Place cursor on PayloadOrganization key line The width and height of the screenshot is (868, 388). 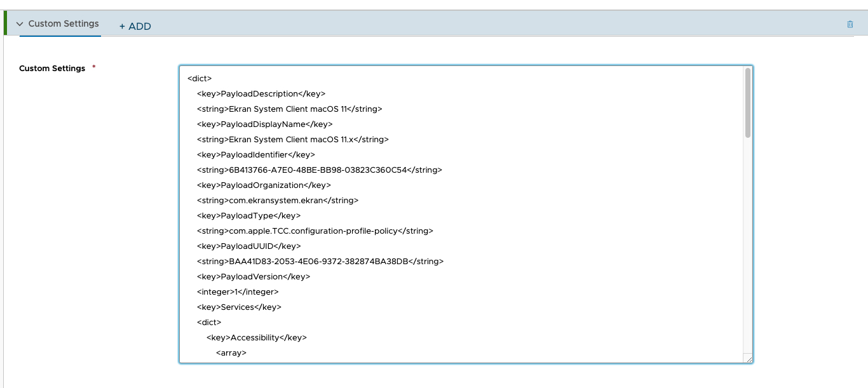(x=264, y=185)
